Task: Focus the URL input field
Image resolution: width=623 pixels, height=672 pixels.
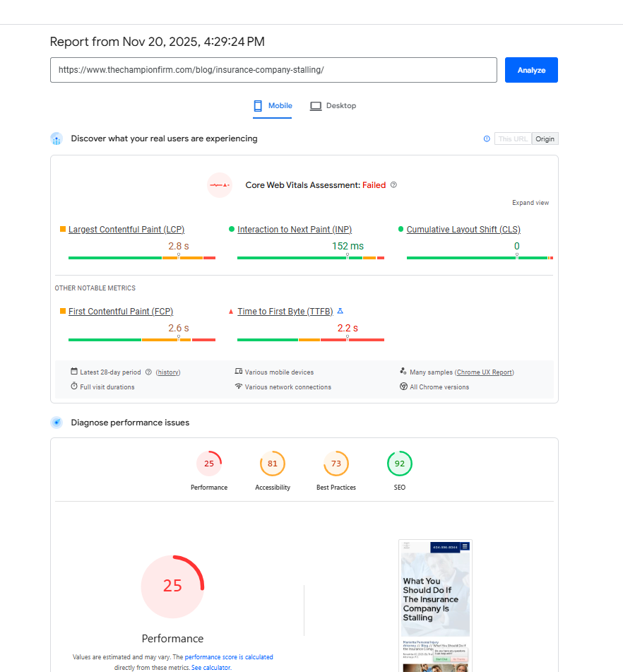Action: coord(273,70)
